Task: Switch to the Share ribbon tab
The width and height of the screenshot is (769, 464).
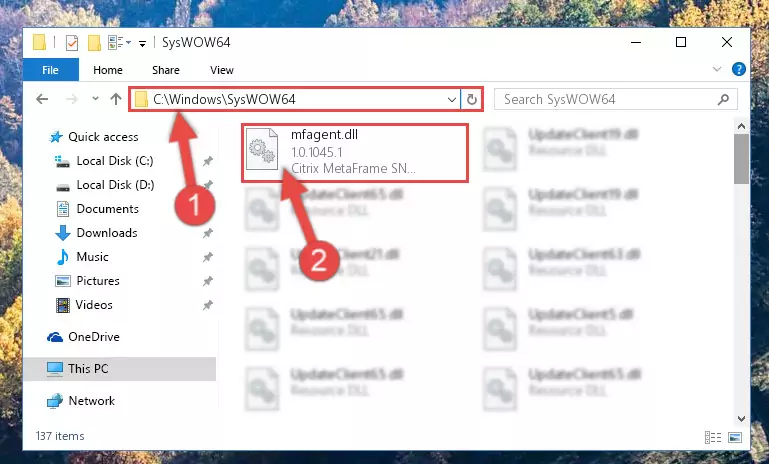Action: tap(166, 70)
